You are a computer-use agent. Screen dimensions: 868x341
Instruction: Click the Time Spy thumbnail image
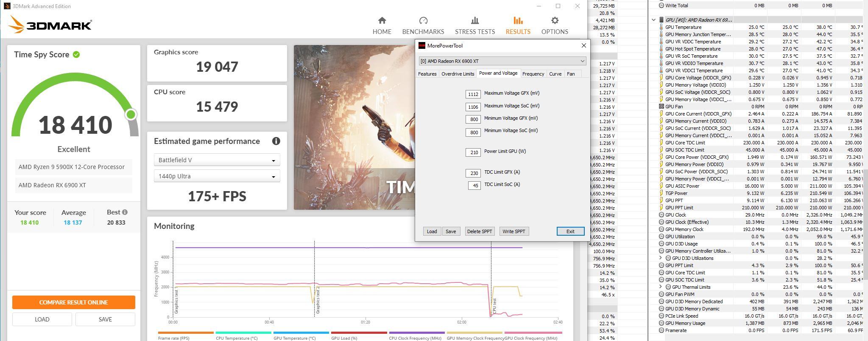point(354,127)
